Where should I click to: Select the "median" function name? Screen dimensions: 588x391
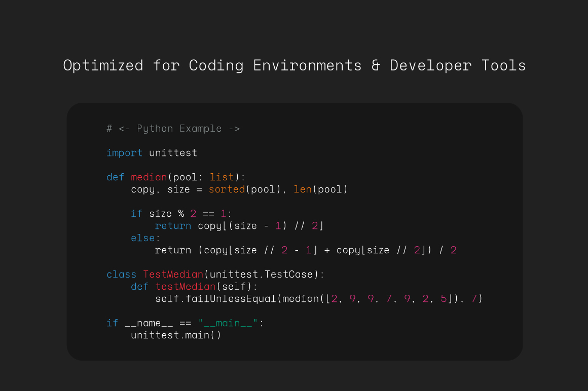pos(148,177)
